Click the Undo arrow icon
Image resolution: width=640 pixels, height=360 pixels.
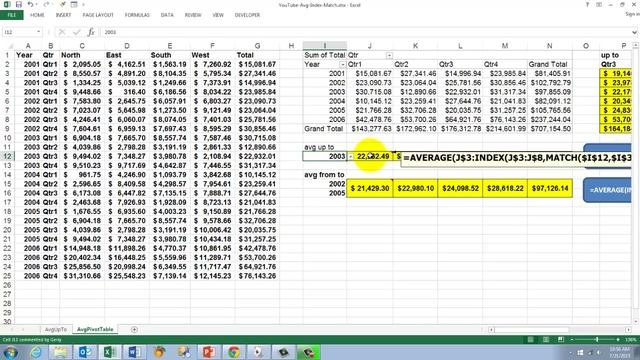tap(31, 4)
